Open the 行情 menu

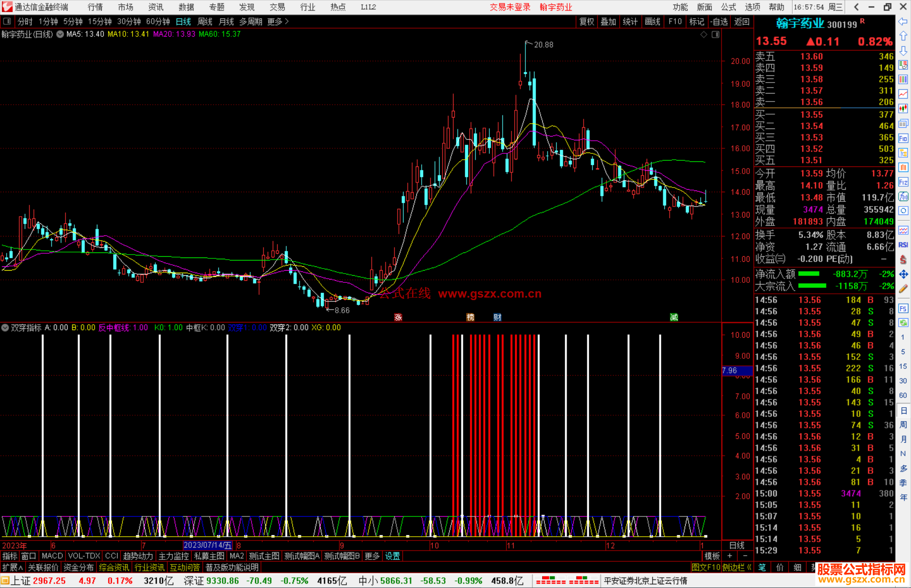pyautogui.click(x=95, y=7)
